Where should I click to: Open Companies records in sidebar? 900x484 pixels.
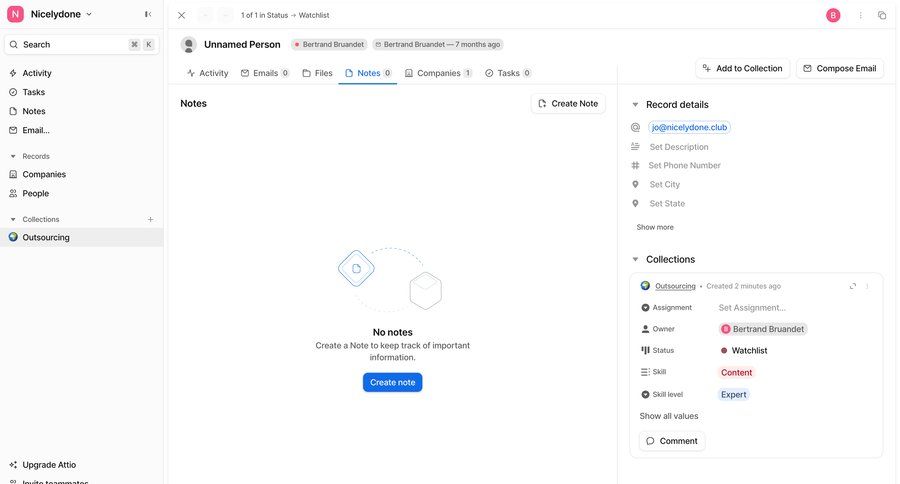pyautogui.click(x=44, y=174)
